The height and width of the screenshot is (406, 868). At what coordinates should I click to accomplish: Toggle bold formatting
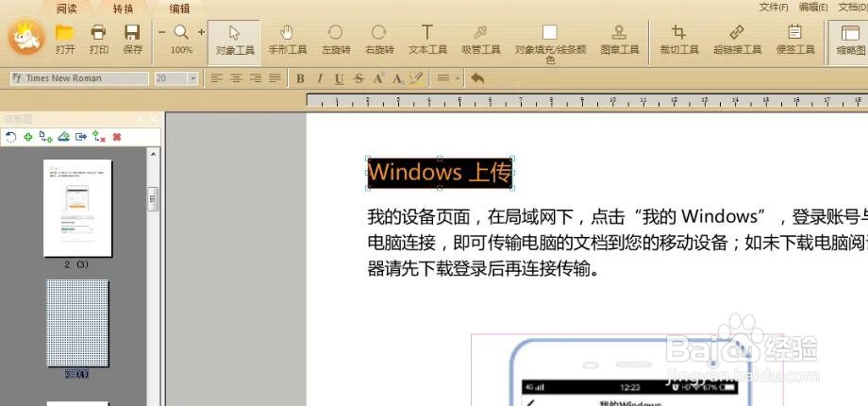tap(300, 78)
